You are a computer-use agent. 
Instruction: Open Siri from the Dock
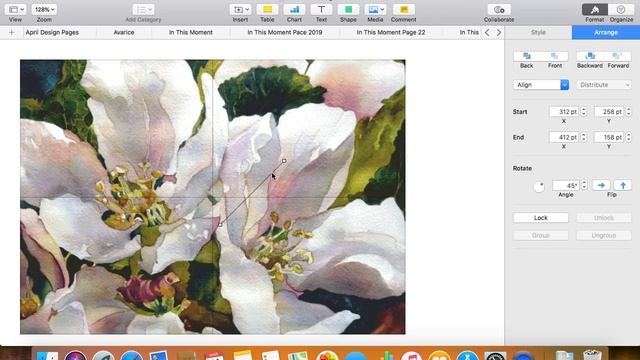[x=76, y=356]
